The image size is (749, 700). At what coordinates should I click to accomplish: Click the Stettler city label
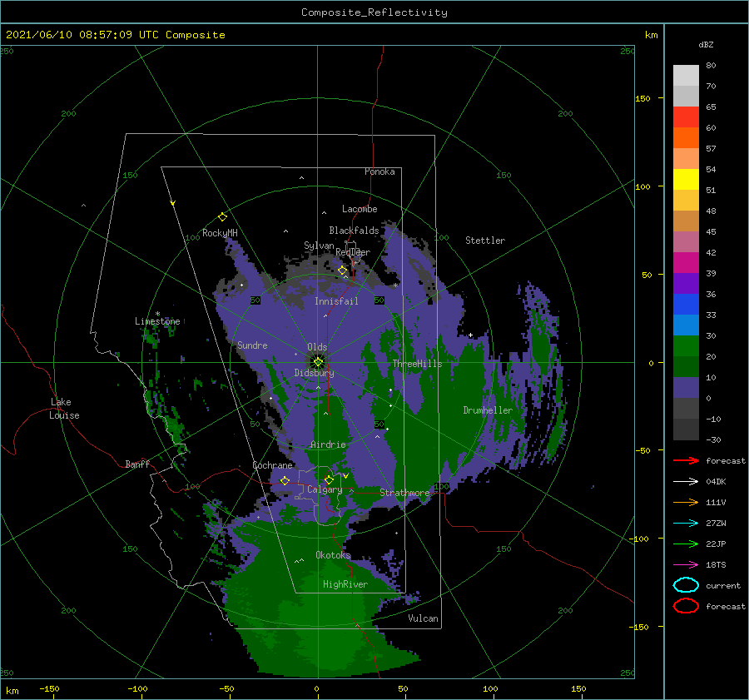coord(485,241)
